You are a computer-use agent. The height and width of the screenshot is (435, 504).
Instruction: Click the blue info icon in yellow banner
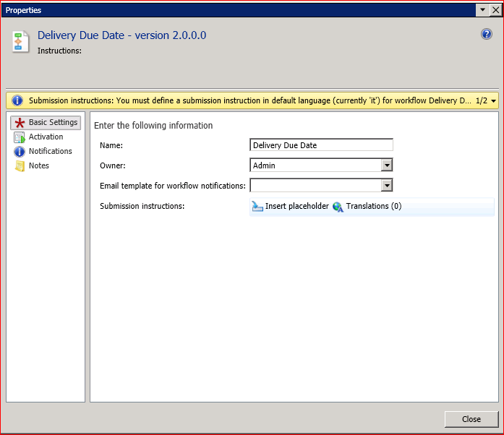(x=18, y=100)
